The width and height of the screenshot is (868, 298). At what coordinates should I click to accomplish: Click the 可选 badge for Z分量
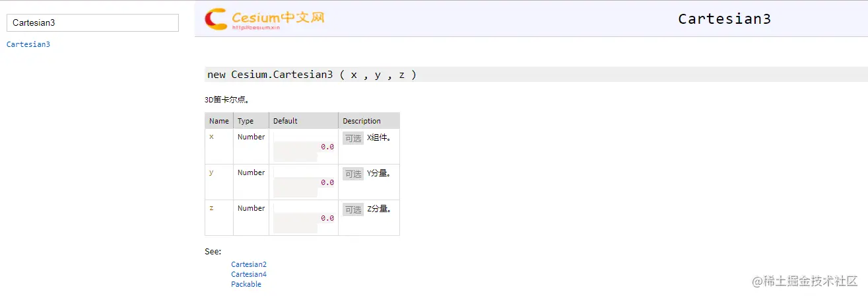pos(353,209)
